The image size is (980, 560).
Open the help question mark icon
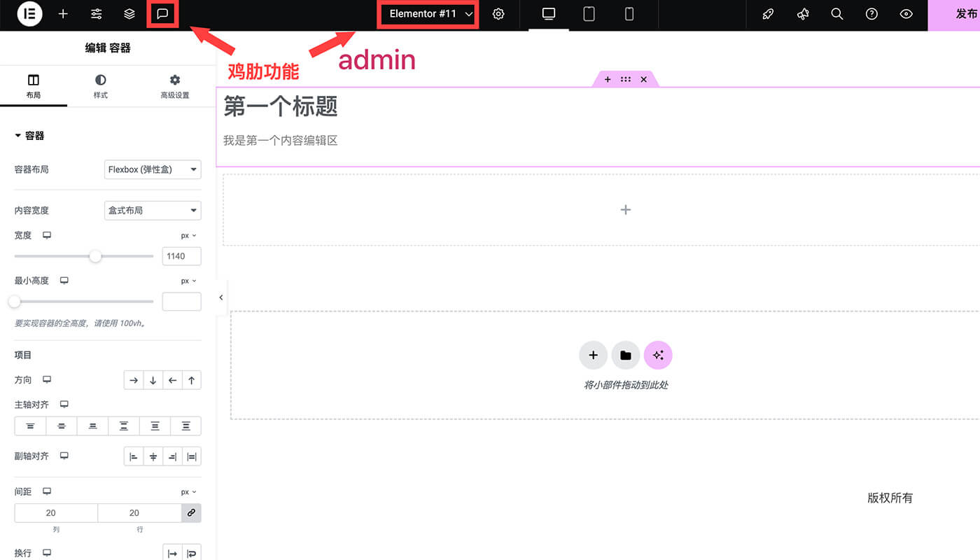pos(871,14)
